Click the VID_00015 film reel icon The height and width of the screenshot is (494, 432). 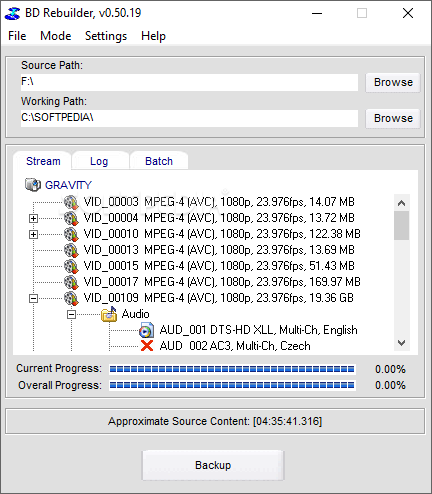[x=71, y=266]
